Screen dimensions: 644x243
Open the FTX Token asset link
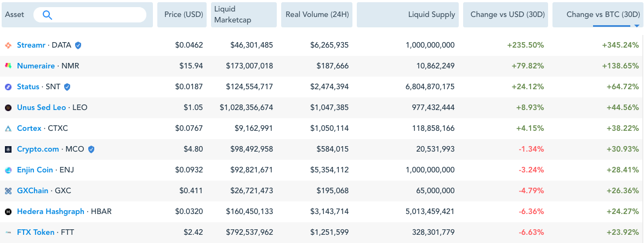[35, 233]
